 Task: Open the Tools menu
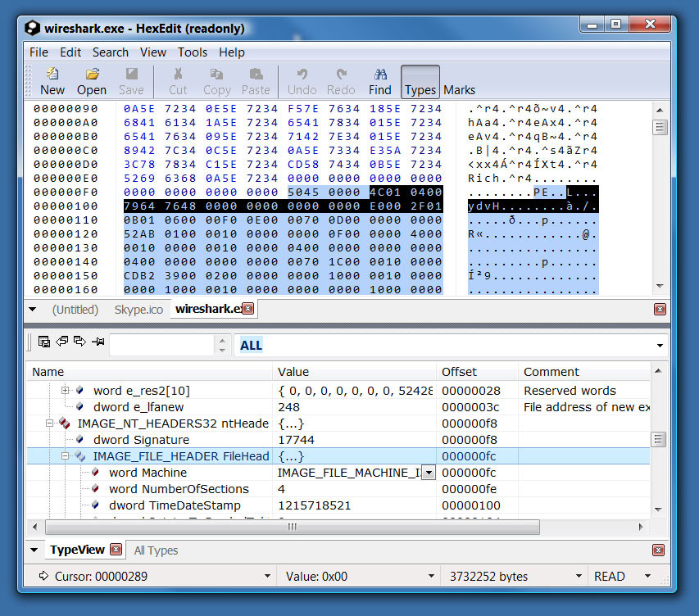193,52
